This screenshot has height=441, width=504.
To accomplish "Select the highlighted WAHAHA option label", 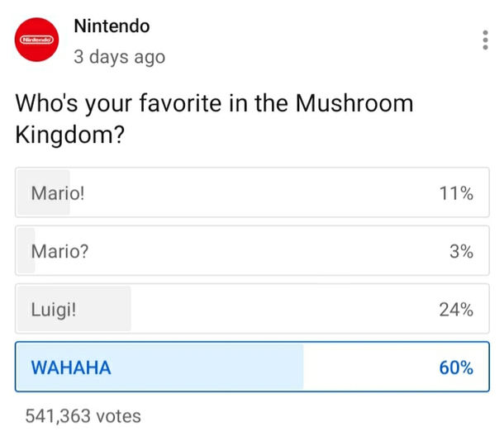I will [x=71, y=367].
